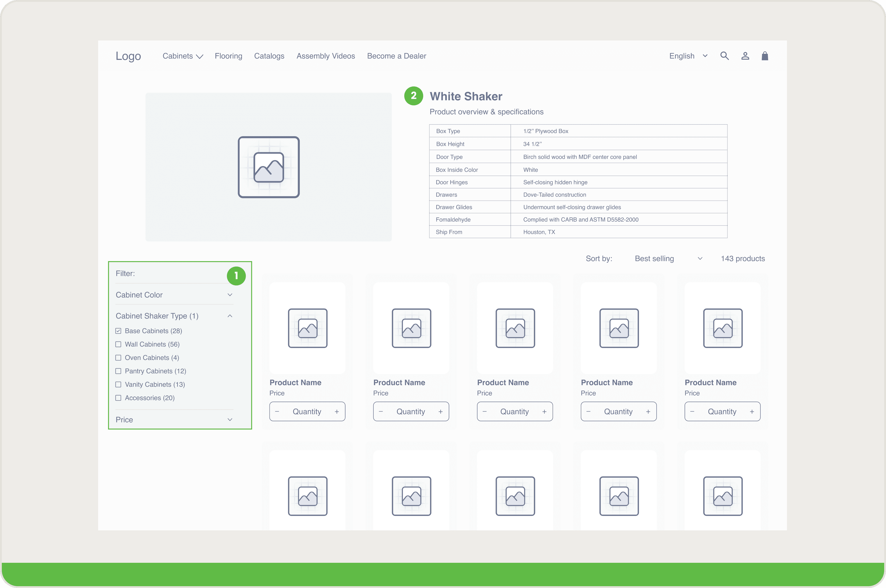886x588 pixels.
Task: Expand the Price filter section
Action: tap(230, 420)
